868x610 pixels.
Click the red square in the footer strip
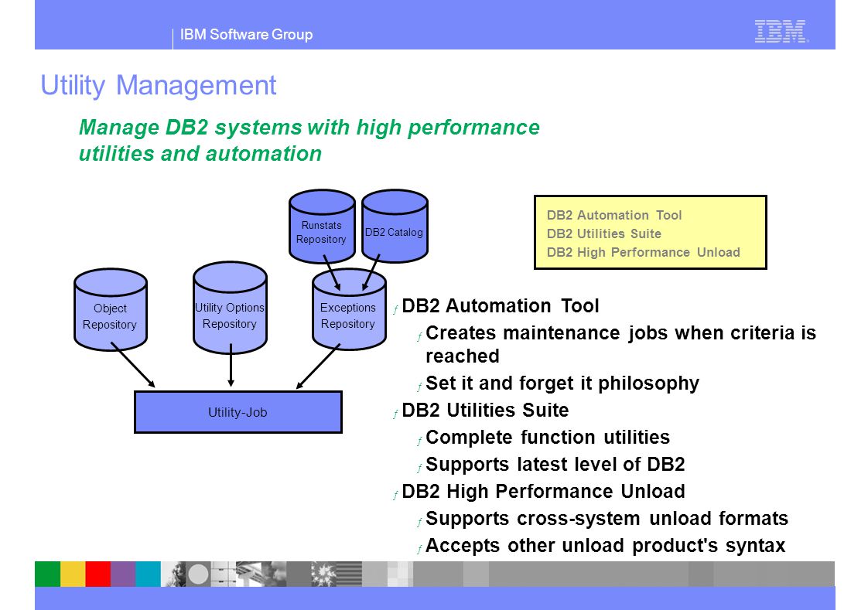[98, 574]
